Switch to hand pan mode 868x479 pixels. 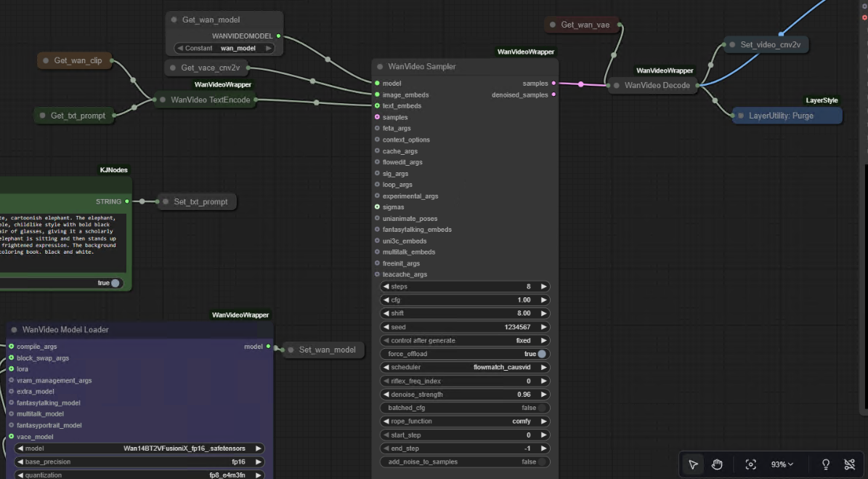[717, 464]
